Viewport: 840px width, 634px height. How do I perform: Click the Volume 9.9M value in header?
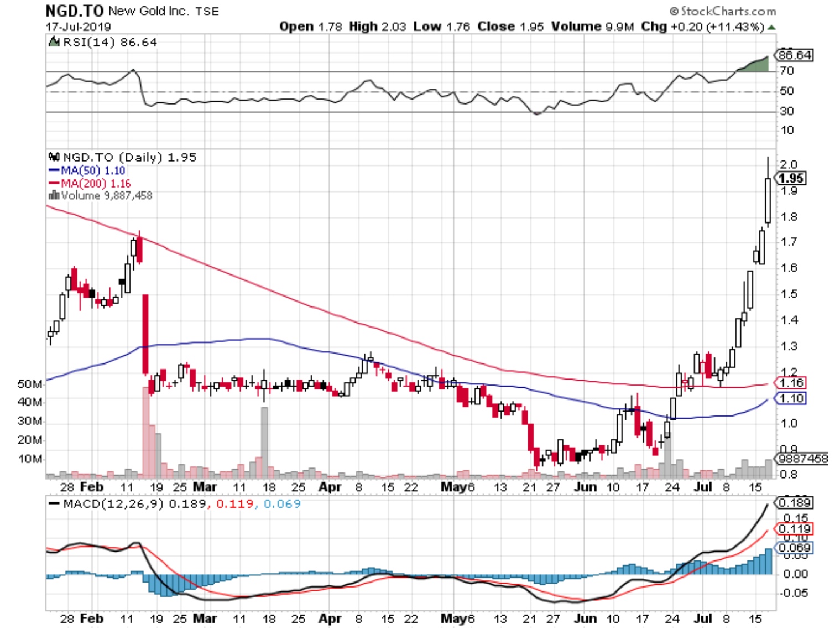coord(593,27)
